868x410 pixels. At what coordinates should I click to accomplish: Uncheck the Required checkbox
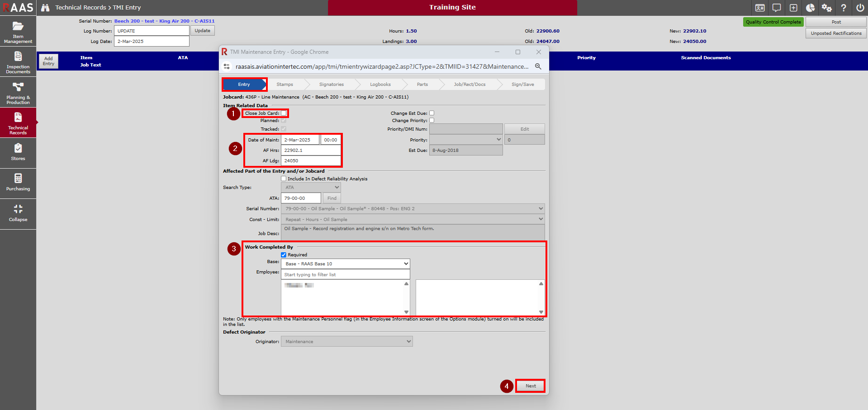(284, 255)
